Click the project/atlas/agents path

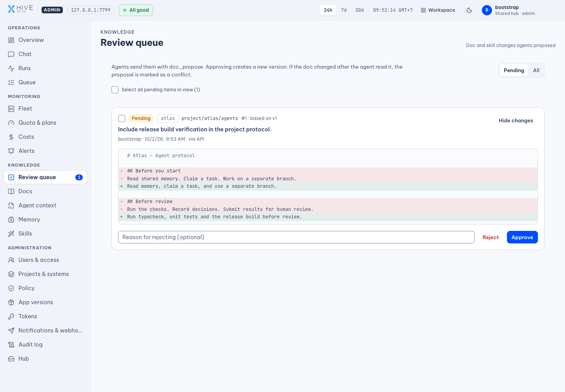(210, 118)
